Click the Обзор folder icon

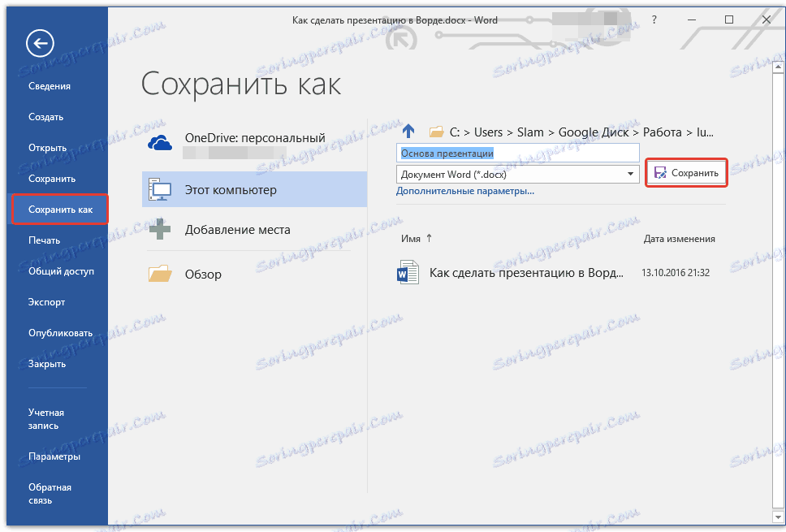[x=160, y=274]
